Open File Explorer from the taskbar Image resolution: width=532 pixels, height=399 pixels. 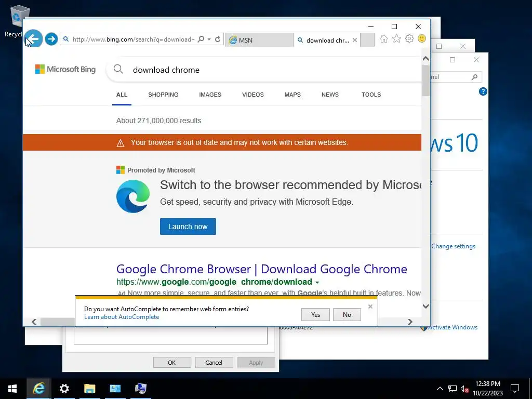tap(89, 389)
